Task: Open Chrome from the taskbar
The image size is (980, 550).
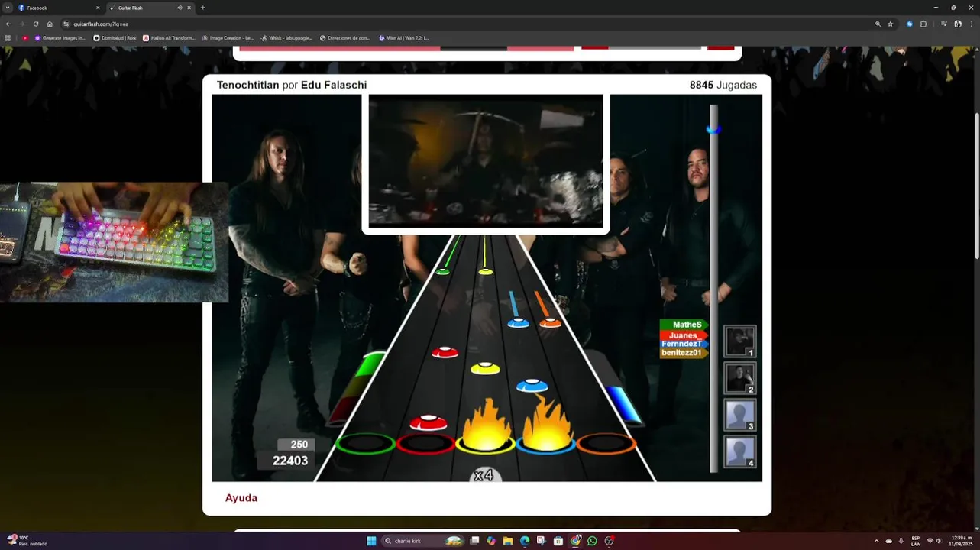Action: [x=576, y=541]
